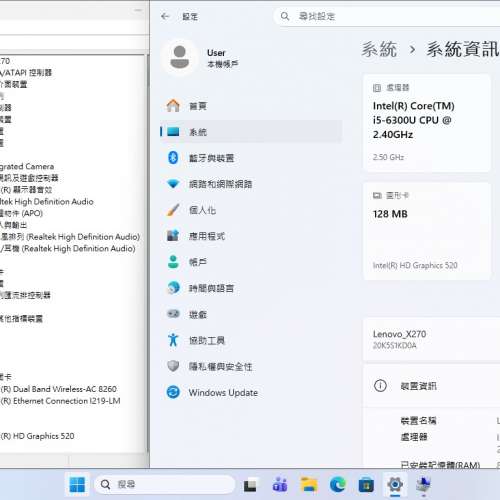
Task: Open 應用程式 apps settings
Action: (251, 236)
